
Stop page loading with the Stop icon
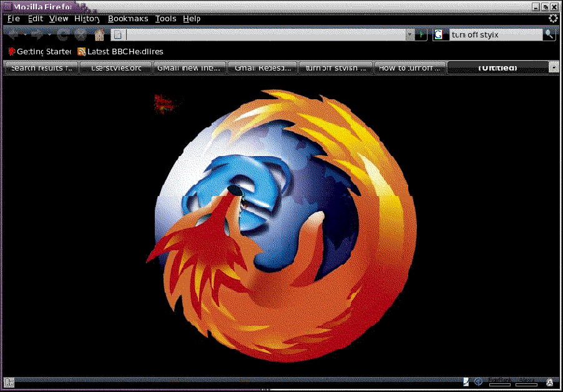[x=82, y=35]
